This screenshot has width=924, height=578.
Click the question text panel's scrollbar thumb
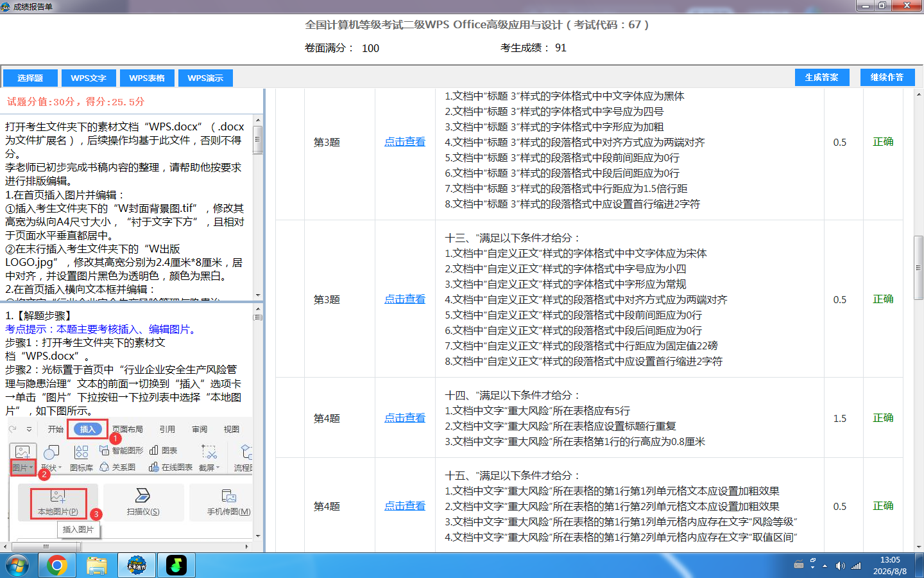tap(258, 140)
